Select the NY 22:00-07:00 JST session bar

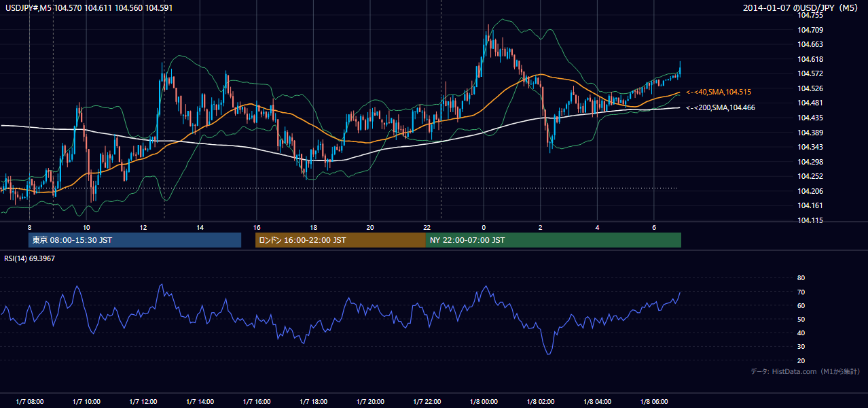(553, 240)
